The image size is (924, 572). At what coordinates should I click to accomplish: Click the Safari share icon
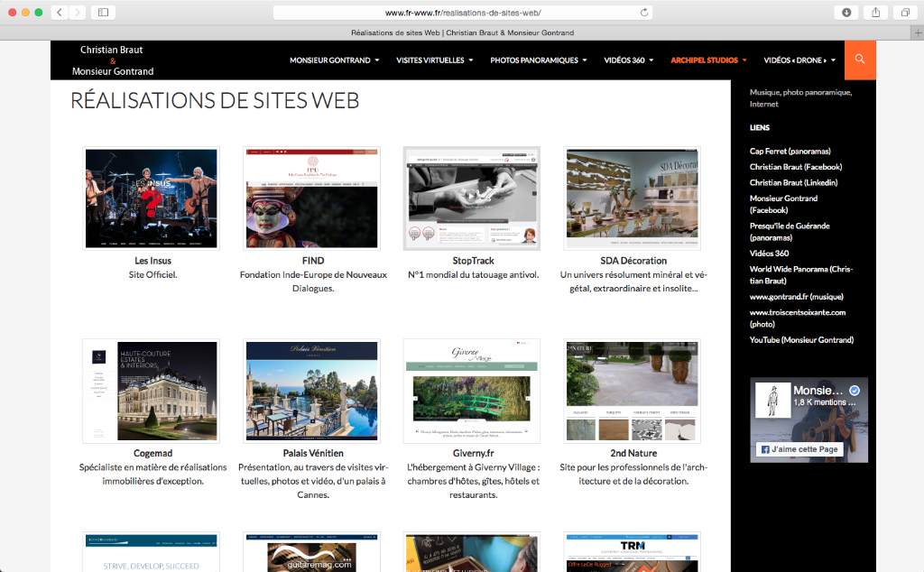(x=875, y=12)
